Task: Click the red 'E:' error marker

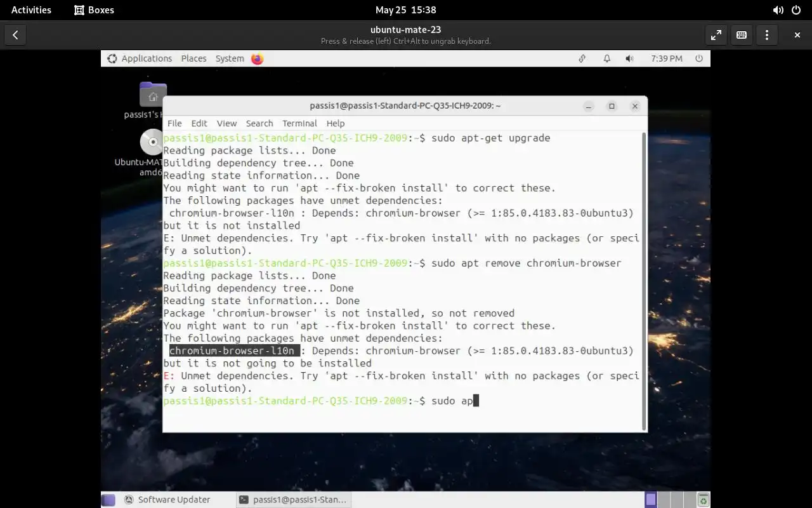Action: 169,376
